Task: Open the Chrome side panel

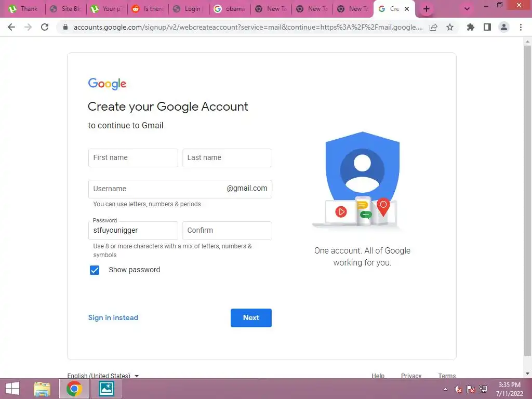Action: (x=487, y=27)
